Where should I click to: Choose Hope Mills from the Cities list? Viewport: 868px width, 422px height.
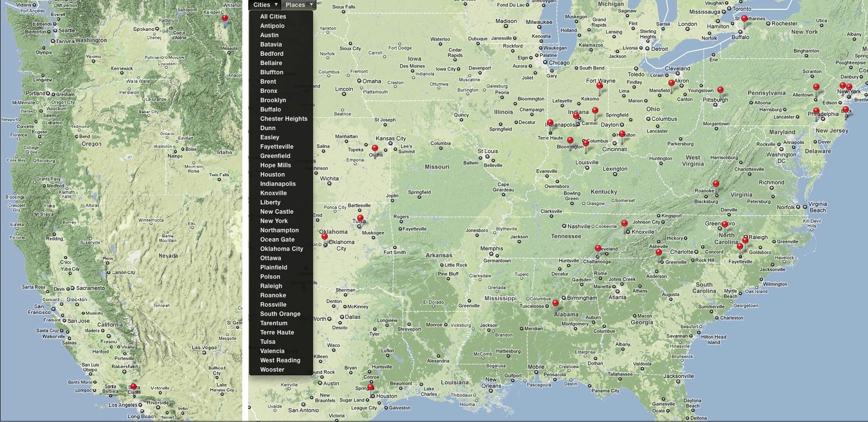click(x=275, y=165)
